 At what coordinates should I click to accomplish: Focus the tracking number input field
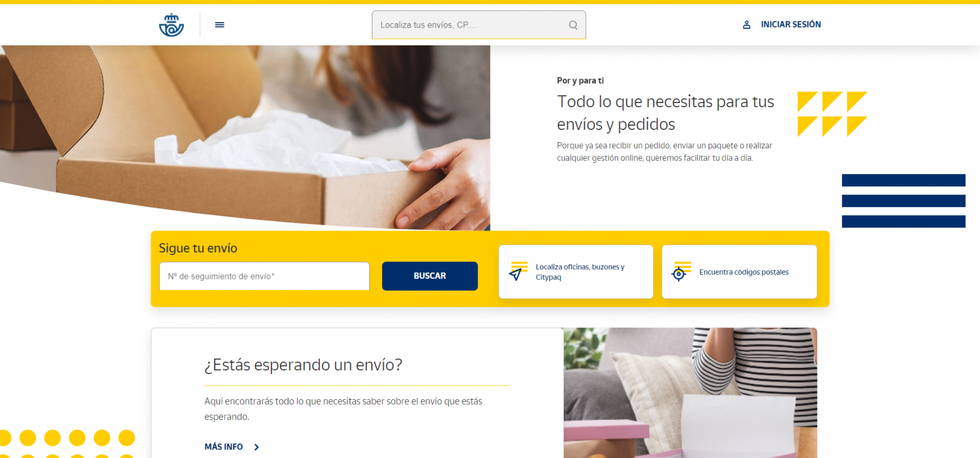click(x=265, y=277)
